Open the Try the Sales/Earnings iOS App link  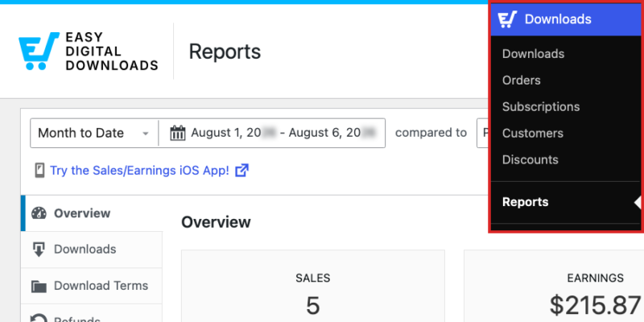pos(139,171)
